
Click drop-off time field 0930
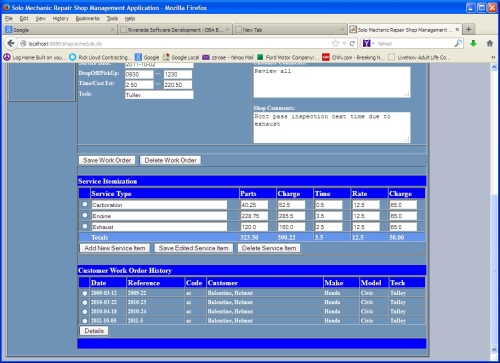139,74
